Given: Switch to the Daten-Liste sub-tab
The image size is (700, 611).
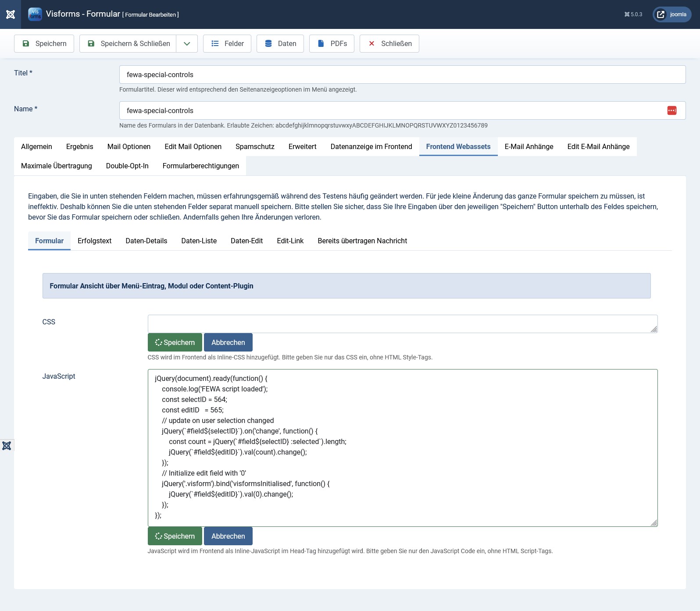Looking at the screenshot, I should (x=199, y=241).
